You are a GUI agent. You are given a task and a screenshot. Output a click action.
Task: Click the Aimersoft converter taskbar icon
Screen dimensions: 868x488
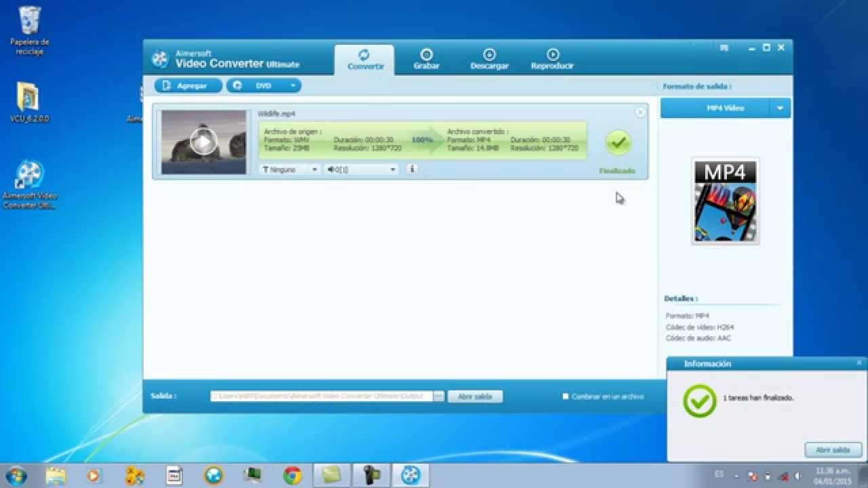[x=411, y=476]
